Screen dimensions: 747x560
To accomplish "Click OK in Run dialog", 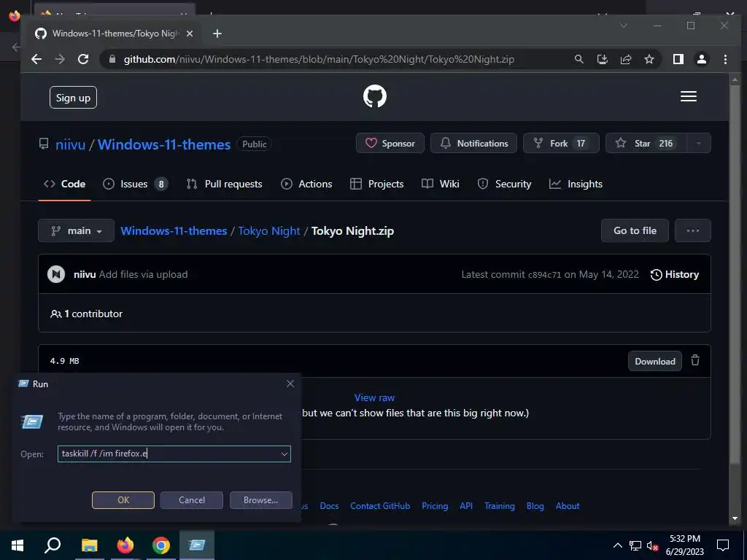I will (123, 500).
